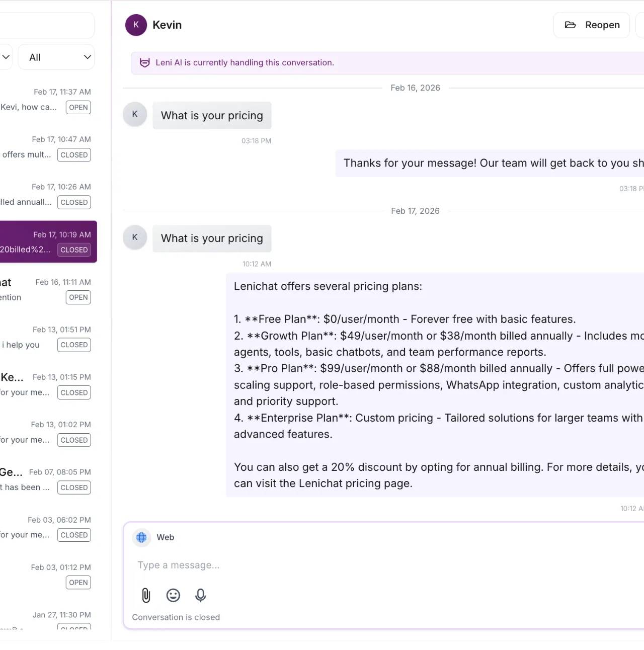Click the Feb 17, 2026 date separator
This screenshot has width=644, height=650.
[415, 211]
